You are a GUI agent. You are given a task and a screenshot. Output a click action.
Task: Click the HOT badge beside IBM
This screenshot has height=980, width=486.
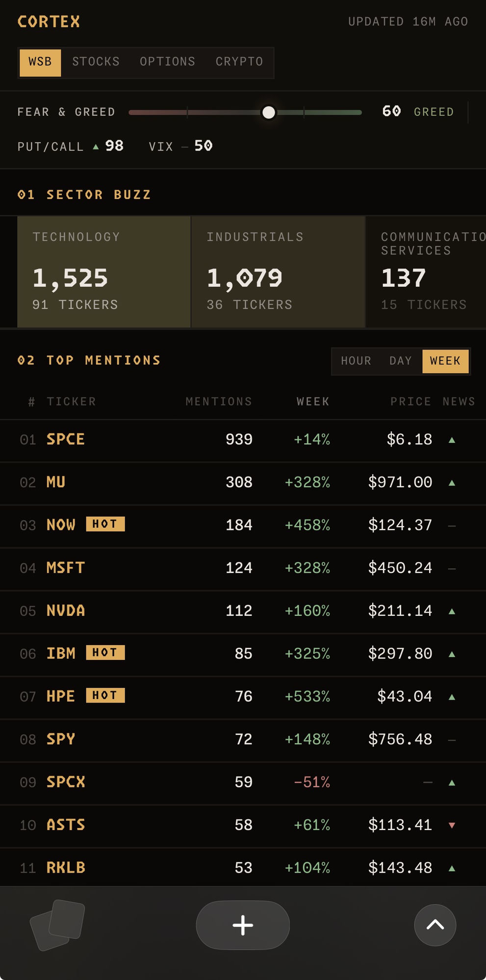click(x=105, y=653)
